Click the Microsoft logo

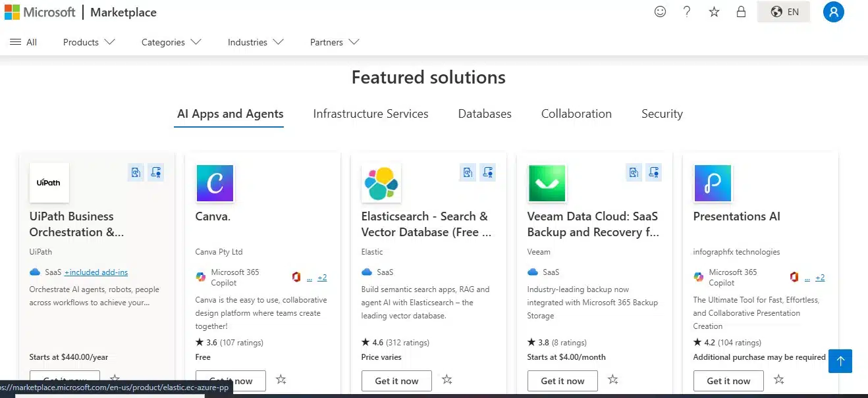(x=40, y=12)
